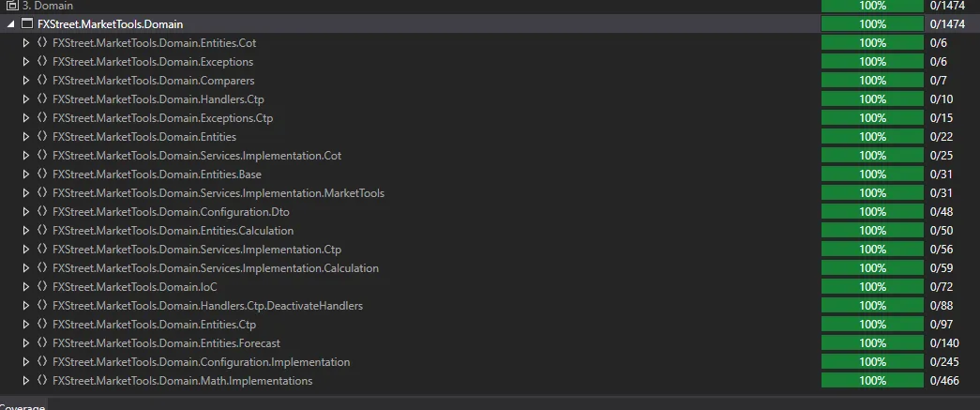The width and height of the screenshot is (980, 410).
Task: Expand the Math.Implementations namespace node
Action: [x=25, y=381]
